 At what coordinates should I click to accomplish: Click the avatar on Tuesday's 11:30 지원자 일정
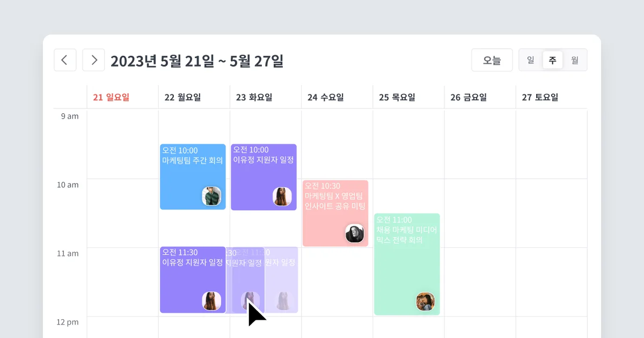tap(248, 299)
